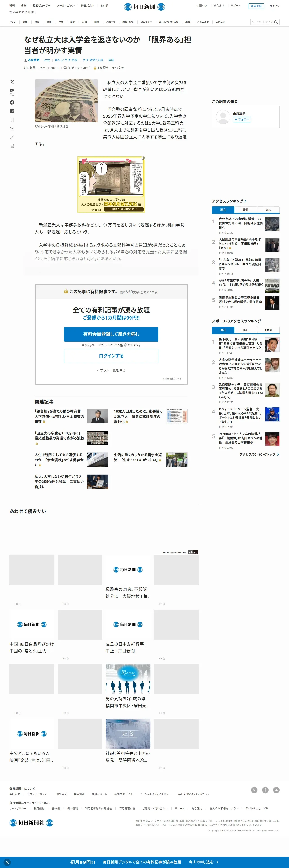Select 昨日 tab in アクセスランキング
Viewport: 289px width, 868px height.
246,210
